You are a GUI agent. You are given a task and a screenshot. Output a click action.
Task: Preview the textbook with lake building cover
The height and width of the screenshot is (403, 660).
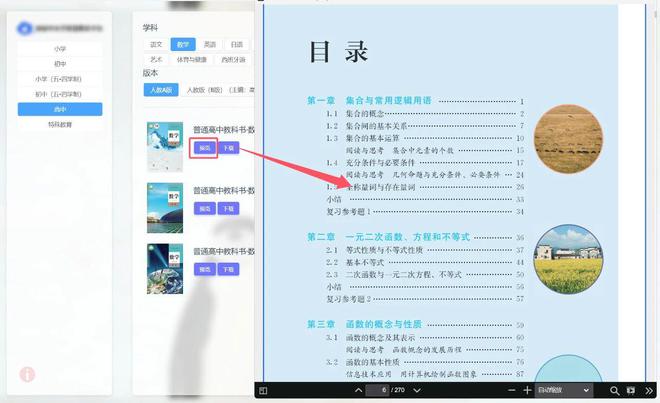205,208
